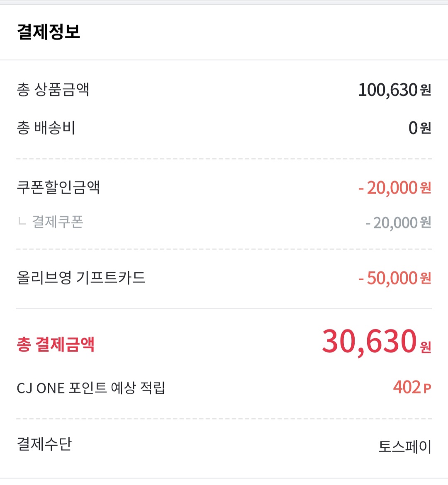Click the 원 unit beside 30,630

(426, 347)
